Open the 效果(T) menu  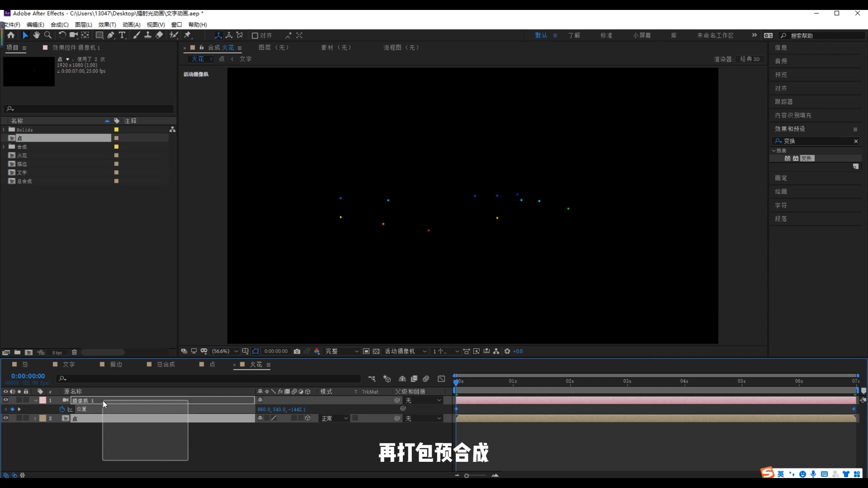[107, 25]
